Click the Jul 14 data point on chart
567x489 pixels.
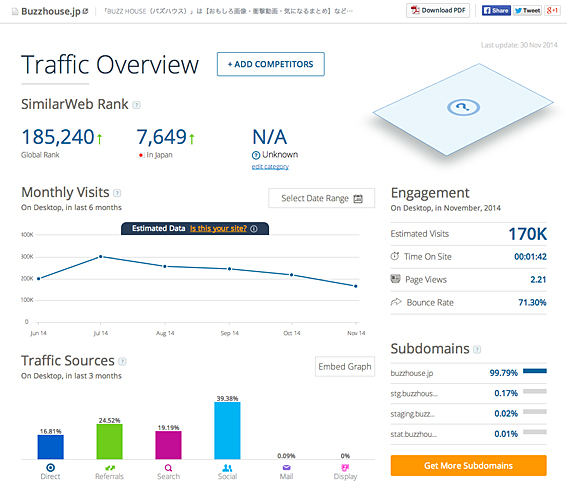point(101,256)
